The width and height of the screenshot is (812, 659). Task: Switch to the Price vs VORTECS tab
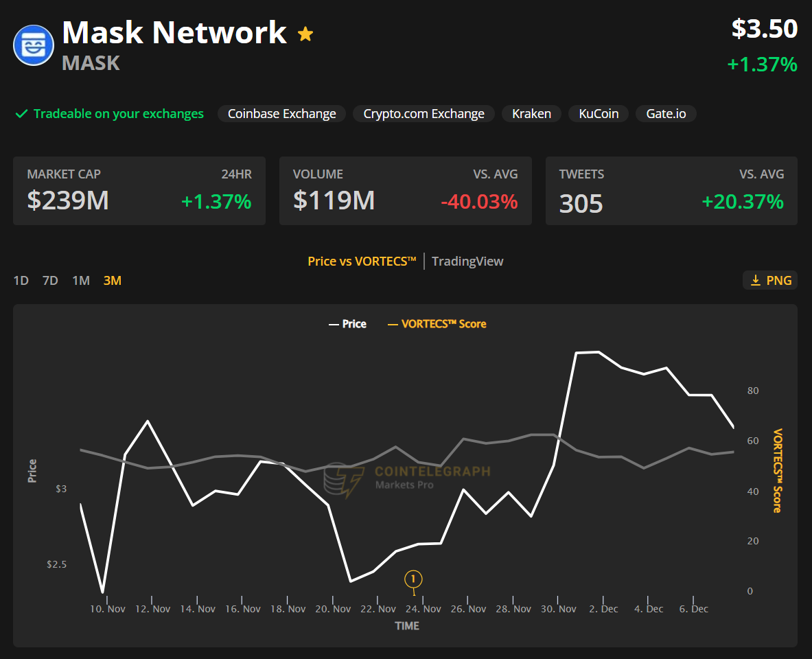tap(362, 261)
